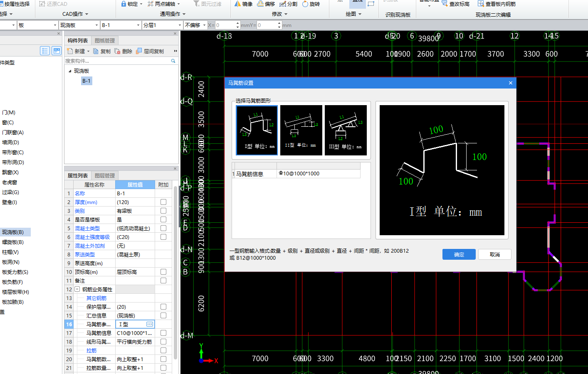The image size is (588, 374).
Task: Switch to 图纸管理 tab
Action: click(105, 40)
